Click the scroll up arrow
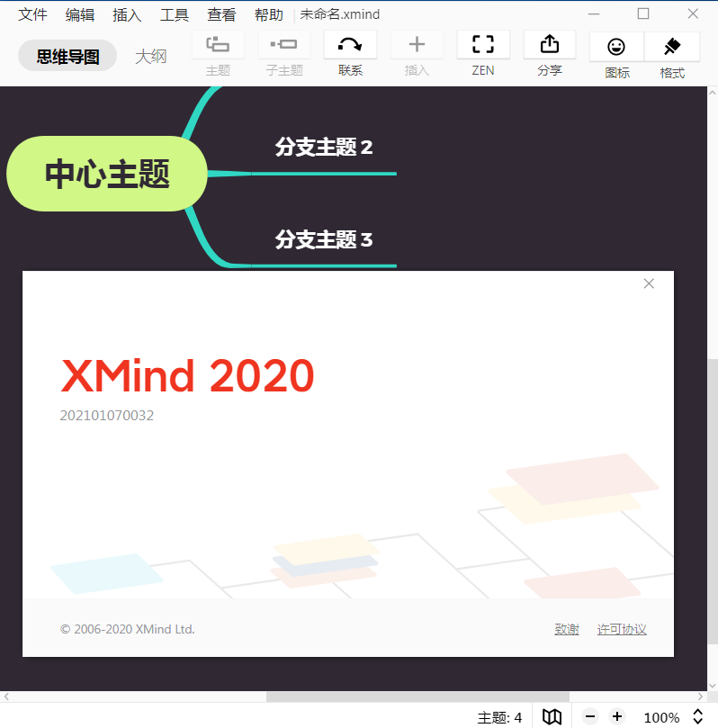The height and width of the screenshot is (728, 718). pyautogui.click(x=713, y=93)
